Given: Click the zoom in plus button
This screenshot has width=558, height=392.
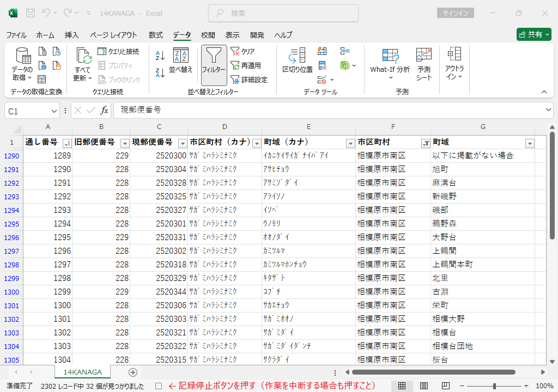Looking at the screenshot, I should (x=526, y=386).
